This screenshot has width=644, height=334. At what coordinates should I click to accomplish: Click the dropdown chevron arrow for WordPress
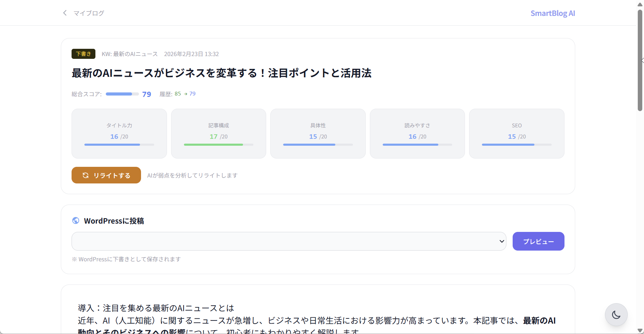point(502,241)
